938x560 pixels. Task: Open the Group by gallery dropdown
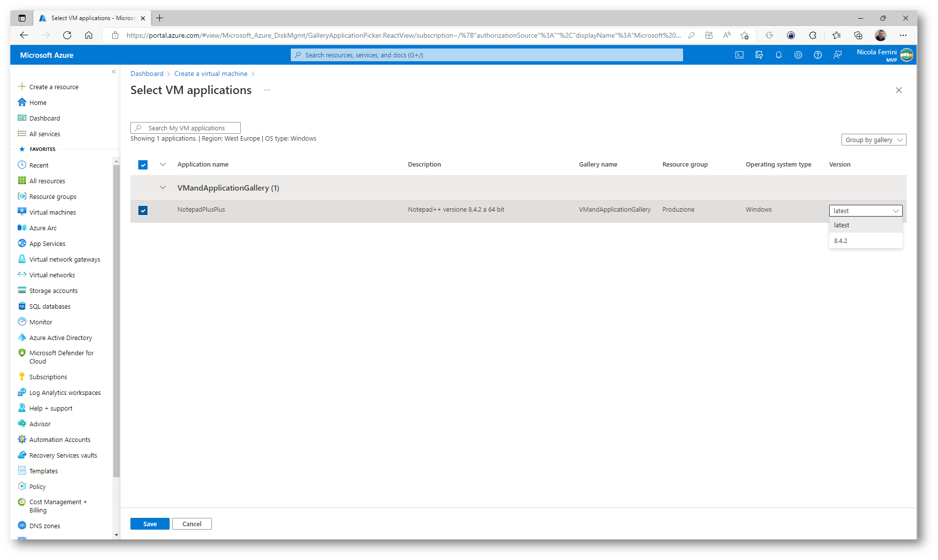pyautogui.click(x=874, y=140)
